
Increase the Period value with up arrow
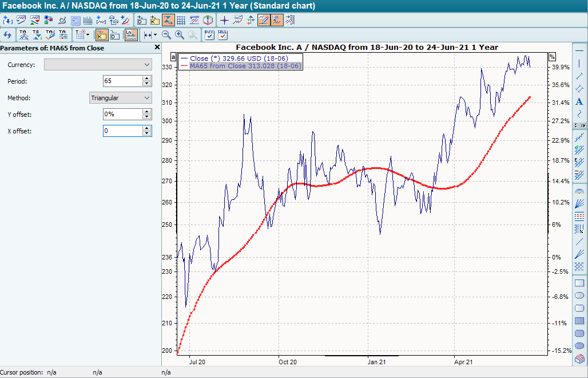[147, 78]
